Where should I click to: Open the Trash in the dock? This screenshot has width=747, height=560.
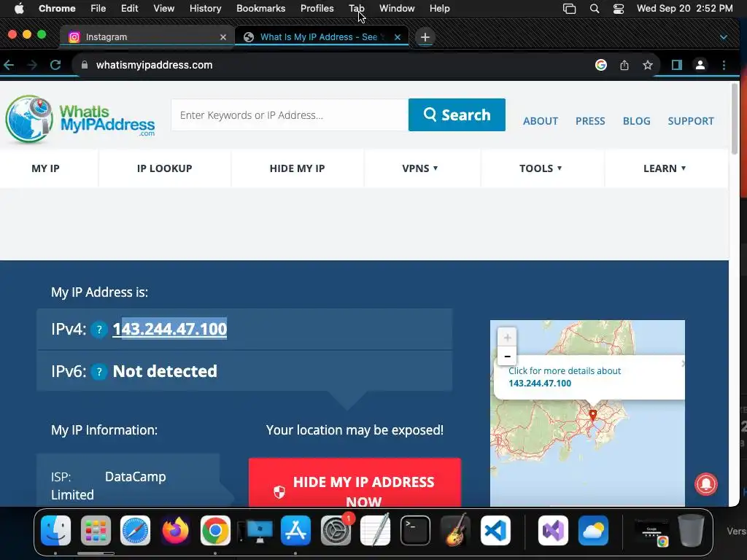692,531
